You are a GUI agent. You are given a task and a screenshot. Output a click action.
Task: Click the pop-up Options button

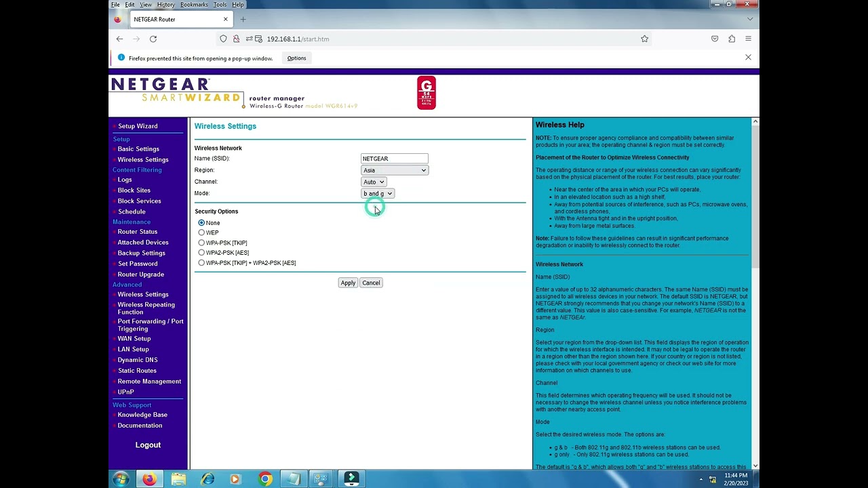[296, 58]
